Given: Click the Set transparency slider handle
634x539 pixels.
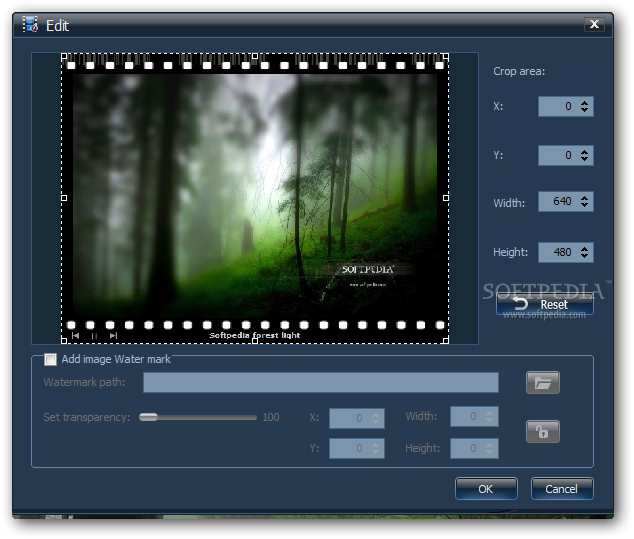Looking at the screenshot, I should pyautogui.click(x=148, y=417).
